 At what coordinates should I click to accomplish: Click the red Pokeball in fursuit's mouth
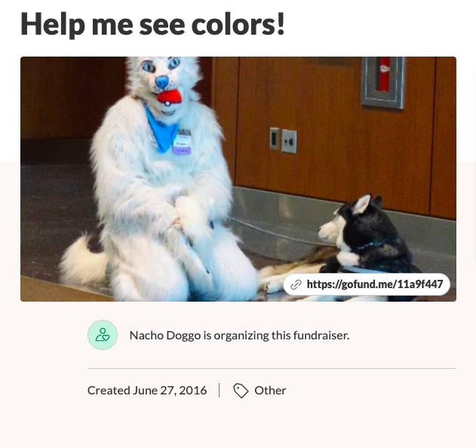169,97
